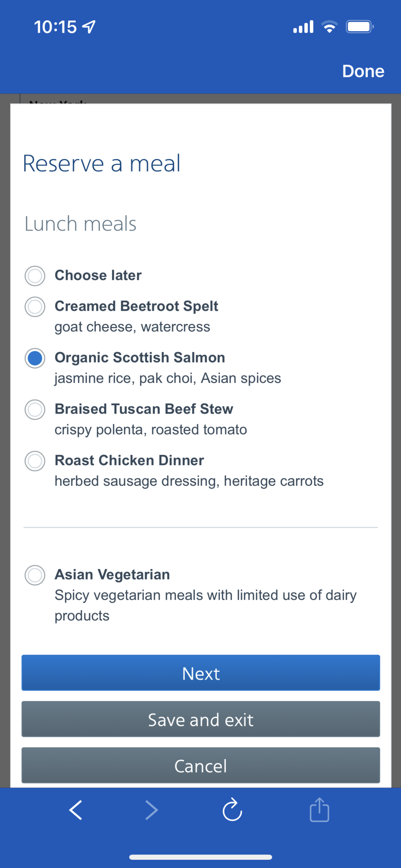This screenshot has height=868, width=401.
Task: Tap the home indicator bar
Action: [x=200, y=857]
